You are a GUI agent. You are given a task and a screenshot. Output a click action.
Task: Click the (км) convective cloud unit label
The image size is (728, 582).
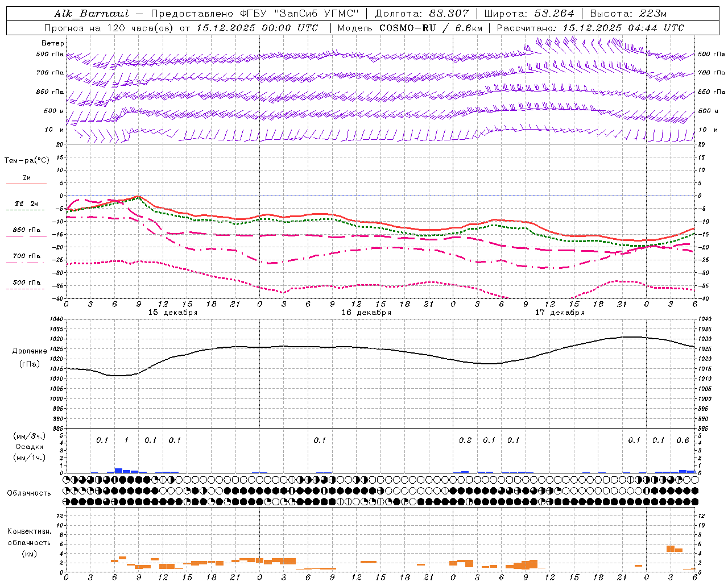(29, 554)
